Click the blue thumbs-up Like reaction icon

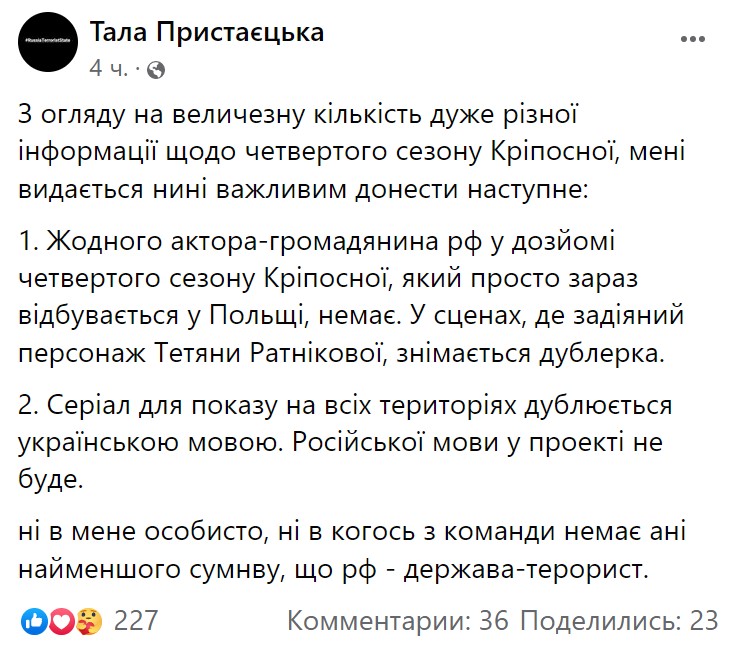(35, 621)
